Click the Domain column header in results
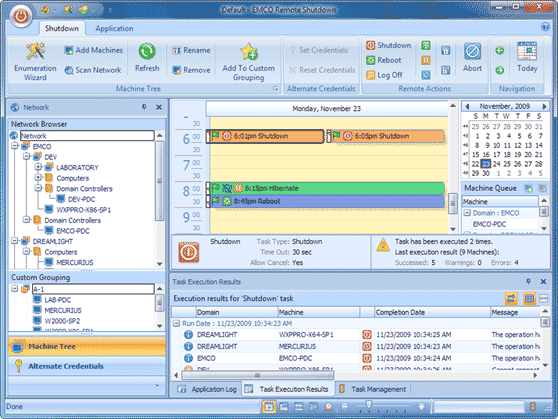Viewport: 558px width, 419px height. 237,312
